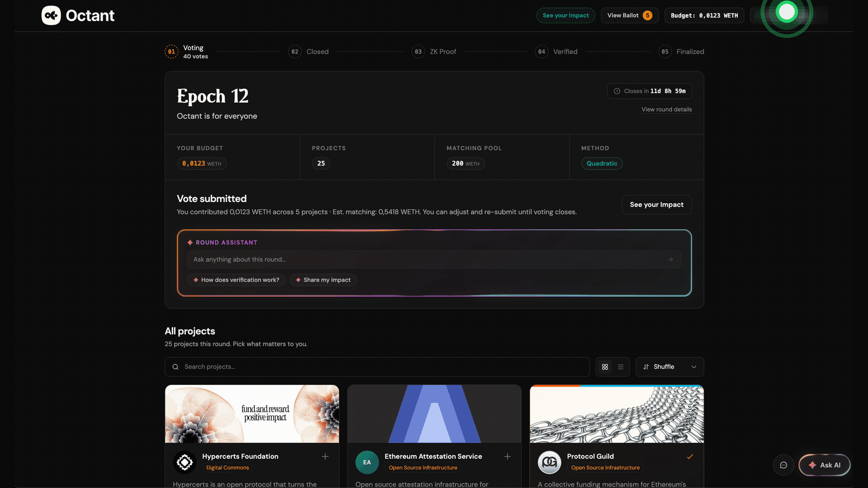868x488 pixels.
Task: Select step 05 Finalized
Action: [x=681, y=52]
